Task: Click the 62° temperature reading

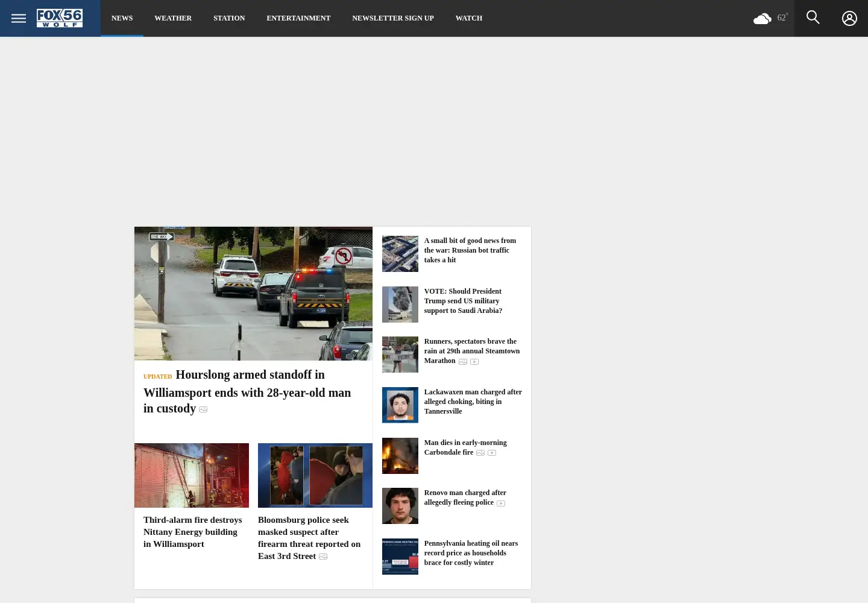Action: (782, 17)
